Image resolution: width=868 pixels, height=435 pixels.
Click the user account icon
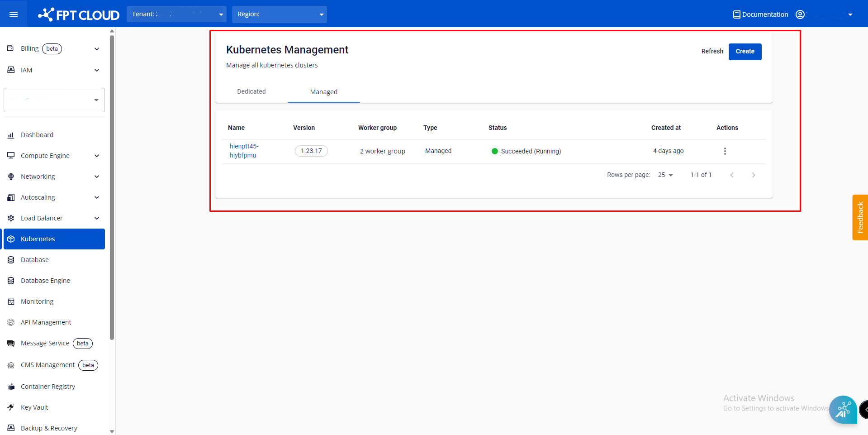[800, 14]
